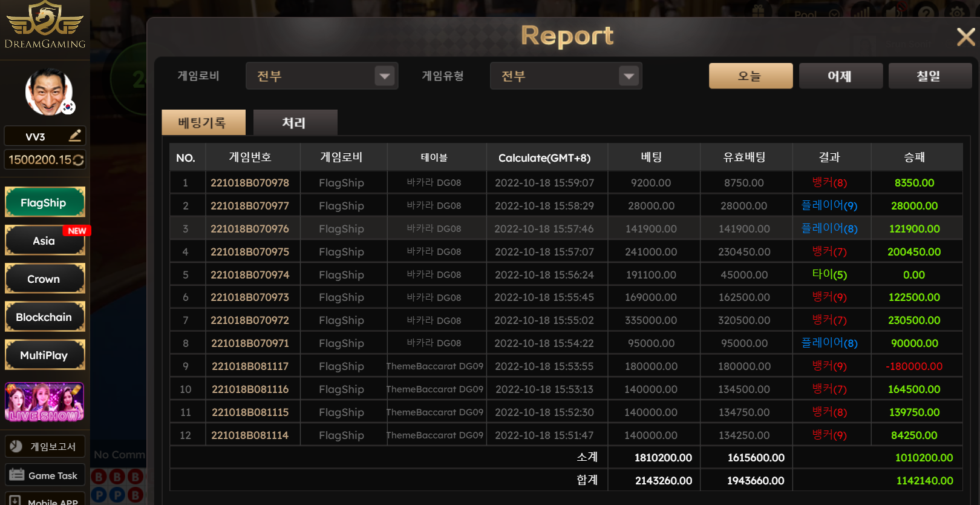Click game number 221018B070976 in the table

[250, 229]
